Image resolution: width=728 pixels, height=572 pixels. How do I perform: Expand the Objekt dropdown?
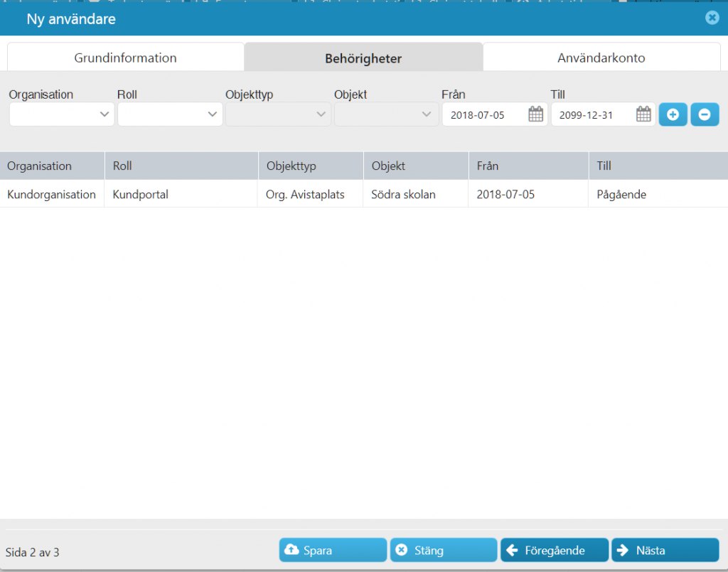(x=386, y=114)
